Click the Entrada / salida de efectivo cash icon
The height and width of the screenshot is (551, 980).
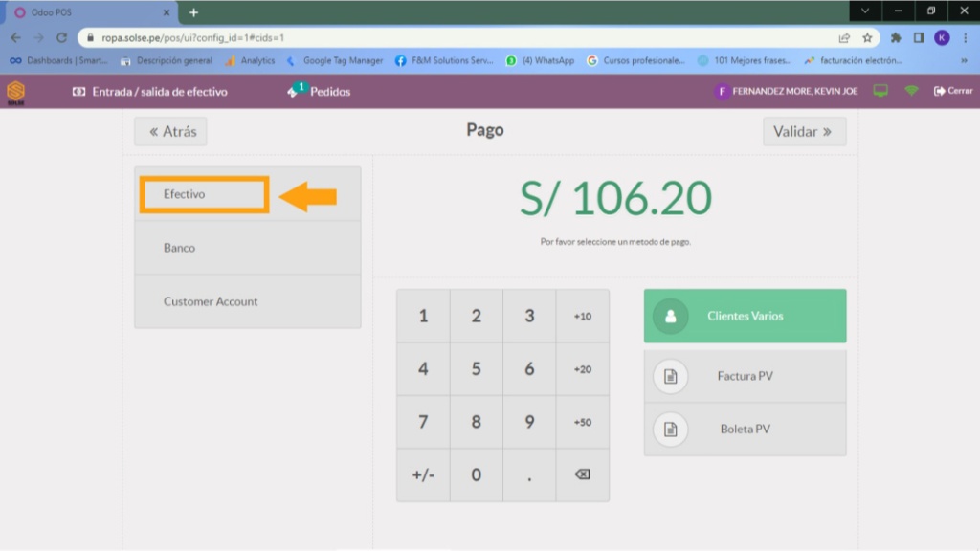pyautogui.click(x=79, y=92)
